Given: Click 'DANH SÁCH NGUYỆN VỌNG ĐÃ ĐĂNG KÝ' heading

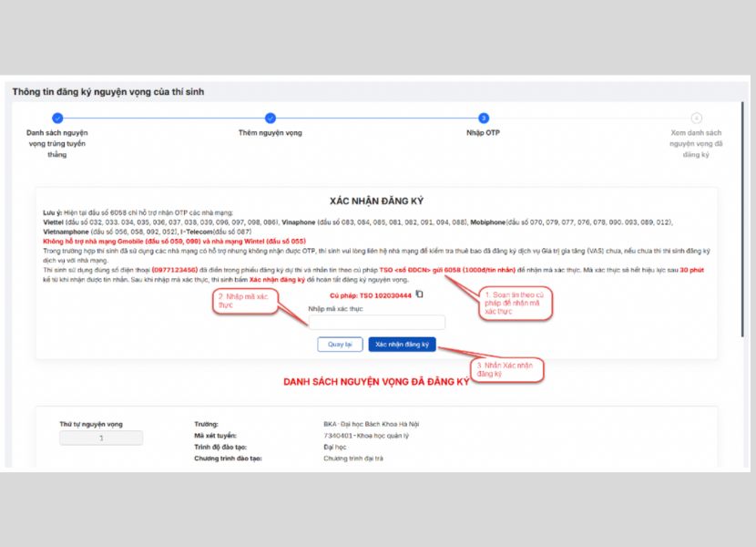Looking at the screenshot, I should pyautogui.click(x=376, y=383).
